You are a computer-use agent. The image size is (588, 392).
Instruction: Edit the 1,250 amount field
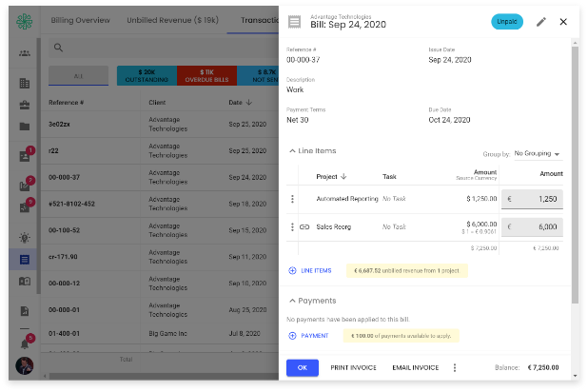pyautogui.click(x=536, y=199)
